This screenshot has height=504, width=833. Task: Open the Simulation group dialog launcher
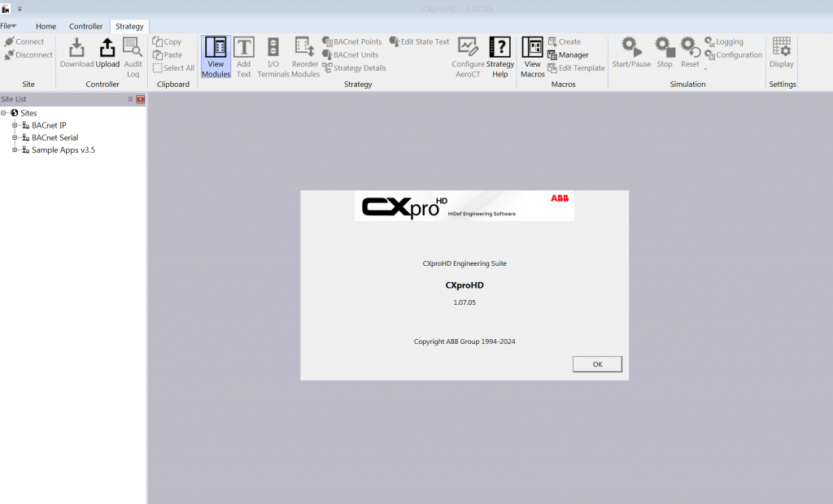point(705,69)
